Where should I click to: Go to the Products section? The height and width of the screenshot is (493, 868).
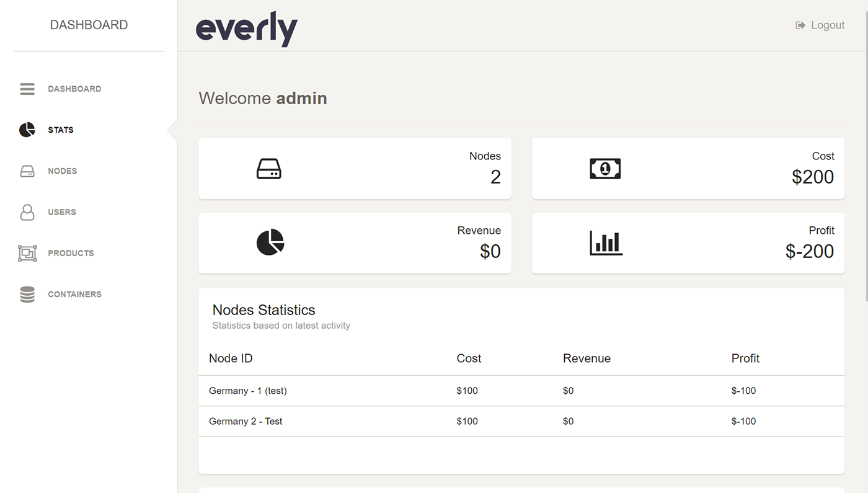coord(71,253)
